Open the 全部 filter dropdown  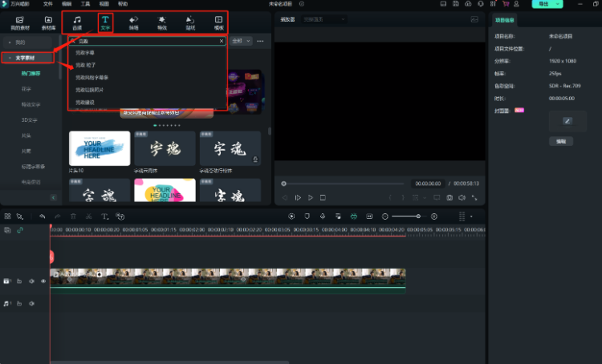point(241,40)
